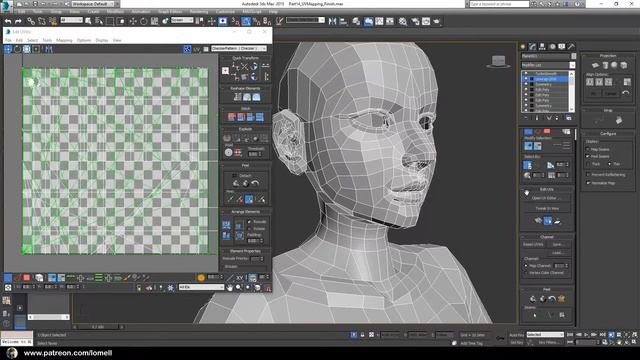Toggle the Rescale checkbox in Arrange Elements
This screenshot has height=360, width=640.
tap(249, 222)
